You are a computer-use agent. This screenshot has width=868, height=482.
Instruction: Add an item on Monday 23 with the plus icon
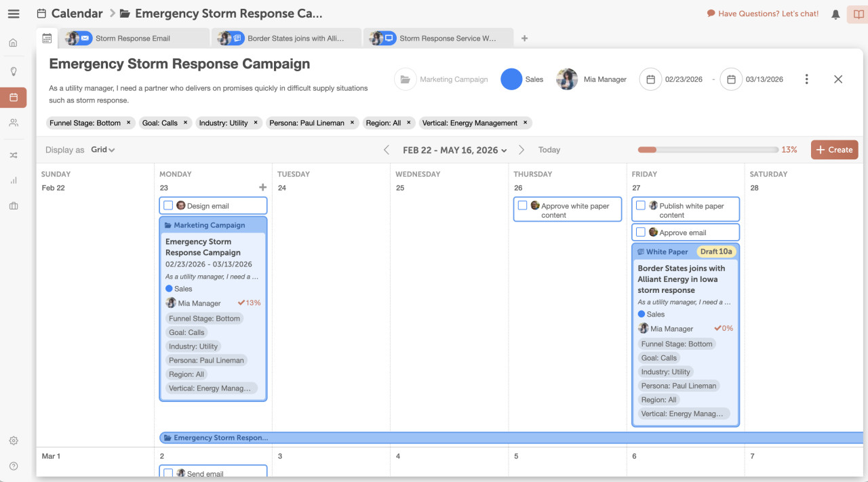coord(262,187)
